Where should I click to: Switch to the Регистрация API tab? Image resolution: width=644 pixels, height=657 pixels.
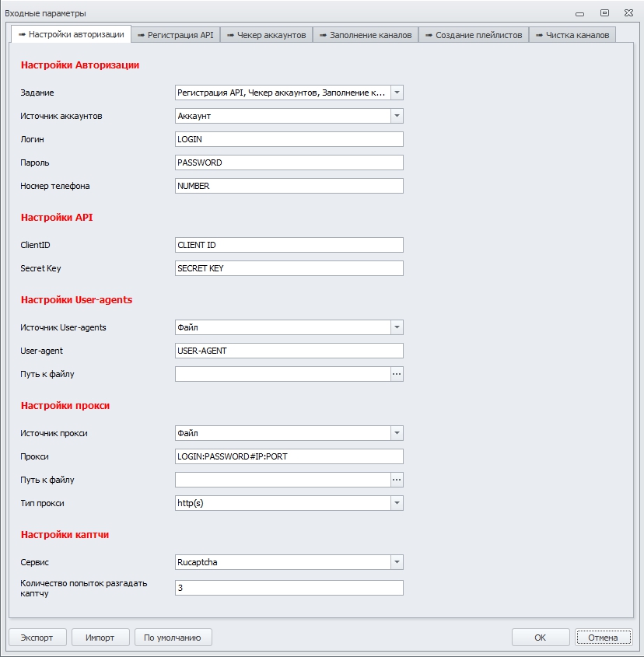[176, 35]
